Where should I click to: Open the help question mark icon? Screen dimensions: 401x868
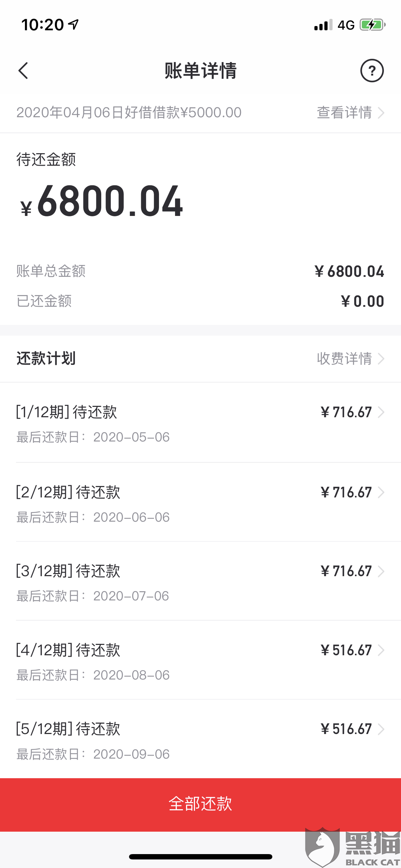[x=372, y=71]
